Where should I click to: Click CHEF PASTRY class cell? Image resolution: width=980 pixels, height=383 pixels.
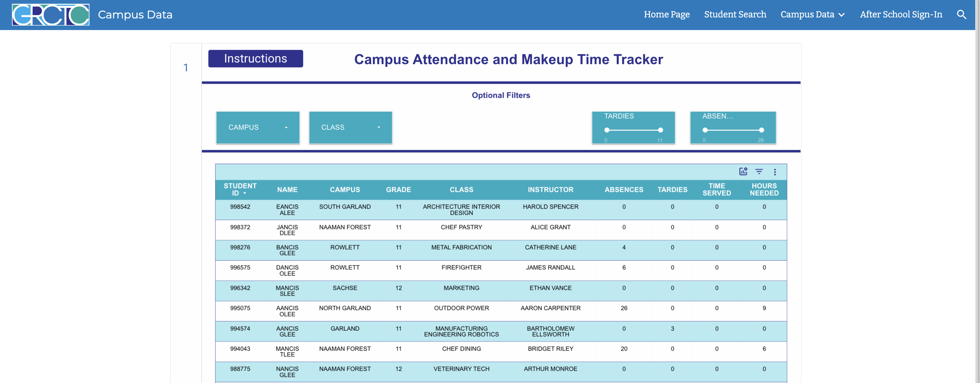tap(461, 227)
